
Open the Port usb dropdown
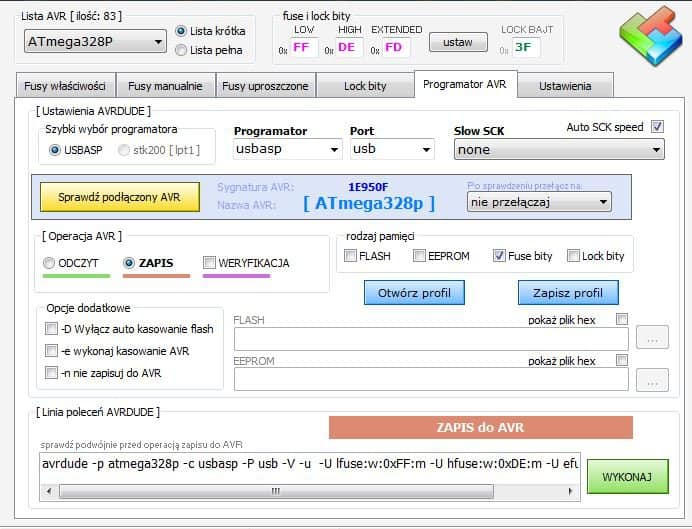392,149
